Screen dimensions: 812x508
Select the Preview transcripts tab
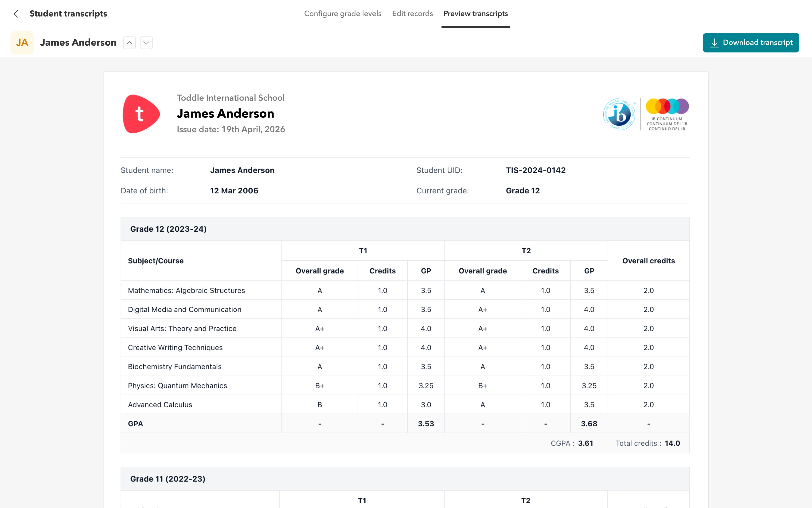[476, 14]
